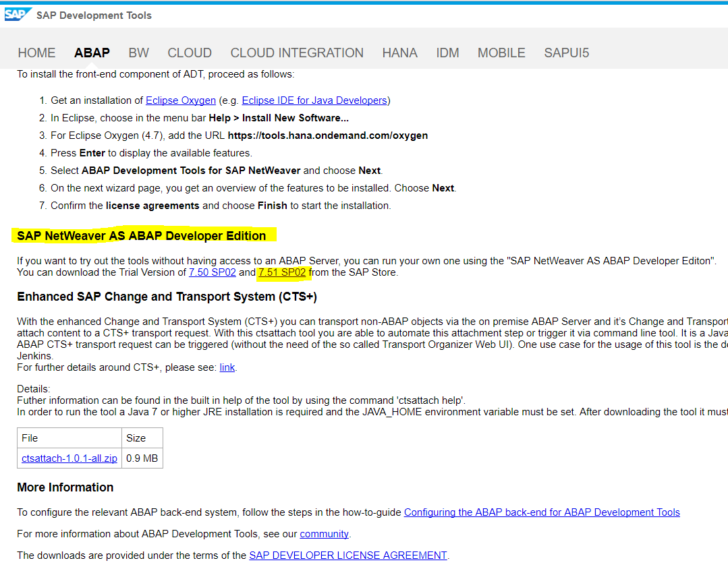Click 'Help > Install New Software...' text
728x571 pixels.
coord(279,118)
